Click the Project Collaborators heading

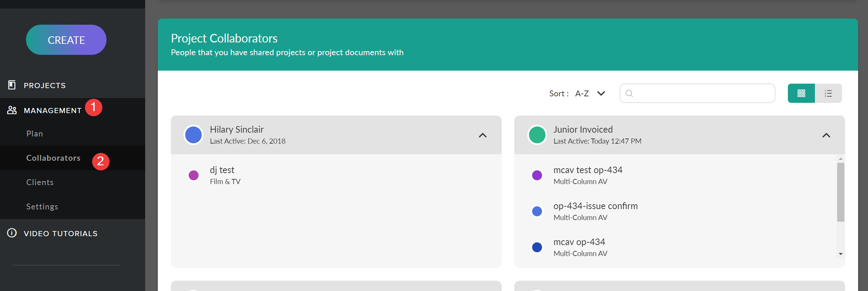[224, 38]
